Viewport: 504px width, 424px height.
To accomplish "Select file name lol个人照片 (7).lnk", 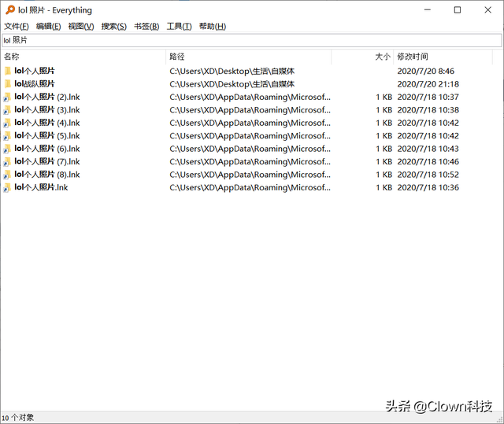I will 47,162.
